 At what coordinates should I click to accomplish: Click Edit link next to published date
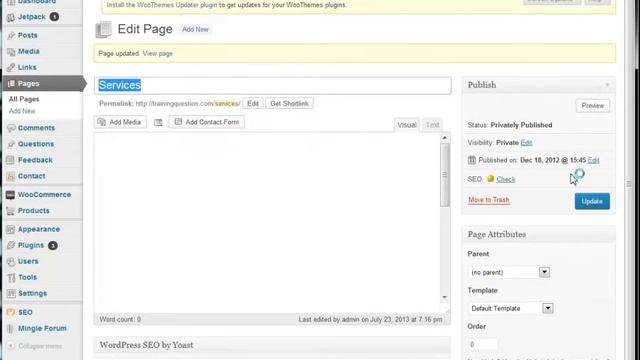593,160
